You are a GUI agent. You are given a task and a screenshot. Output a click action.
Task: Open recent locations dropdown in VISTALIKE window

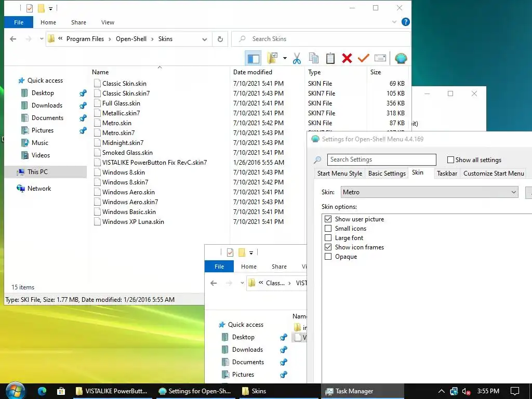coord(242,283)
